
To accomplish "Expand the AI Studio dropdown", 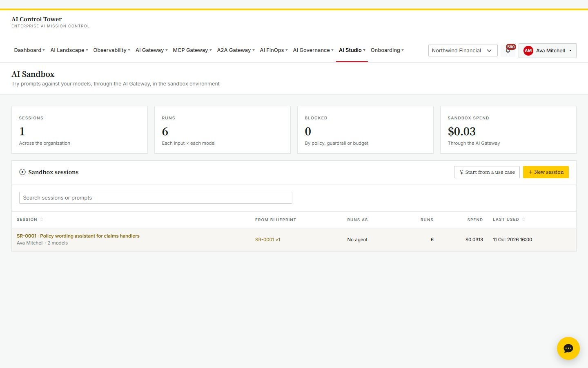I will coord(352,50).
